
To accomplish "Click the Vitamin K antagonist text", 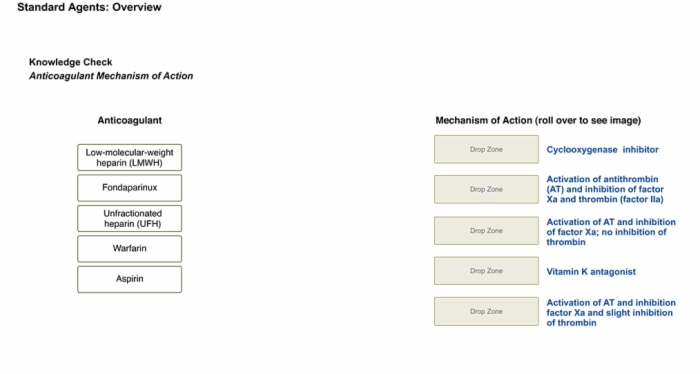I will [591, 271].
